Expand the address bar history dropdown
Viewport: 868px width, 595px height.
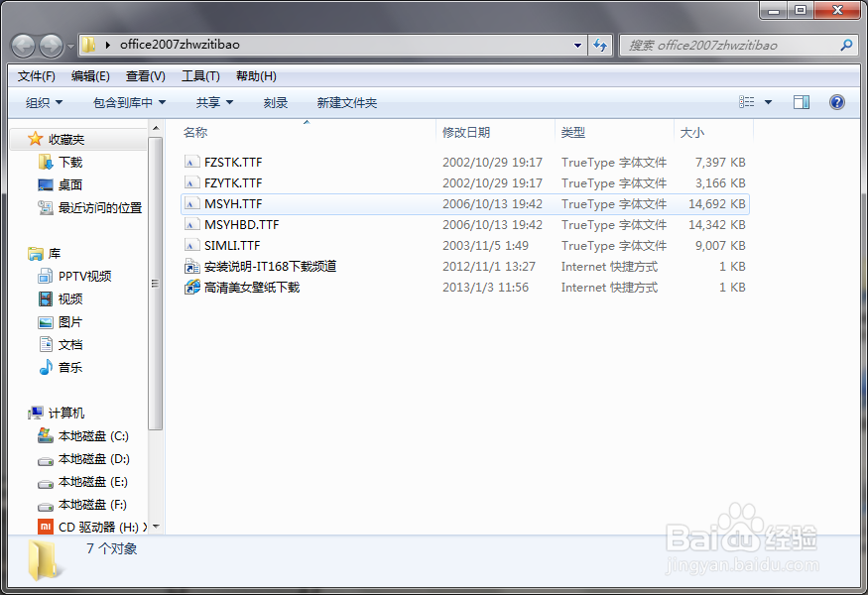point(577,46)
